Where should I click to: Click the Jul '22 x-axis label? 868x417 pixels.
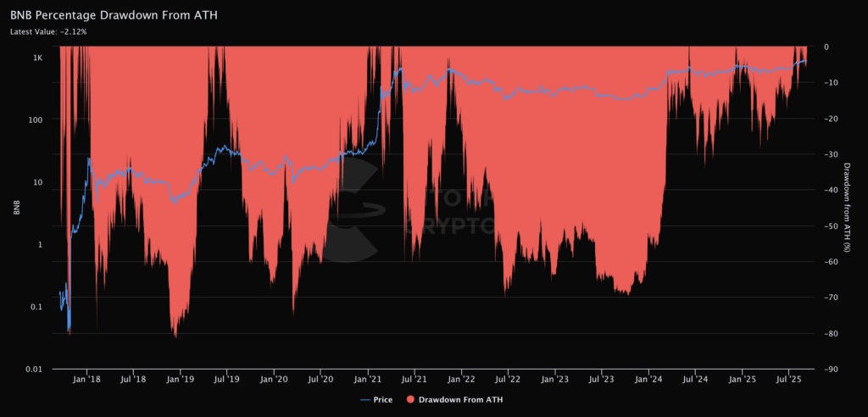click(507, 379)
